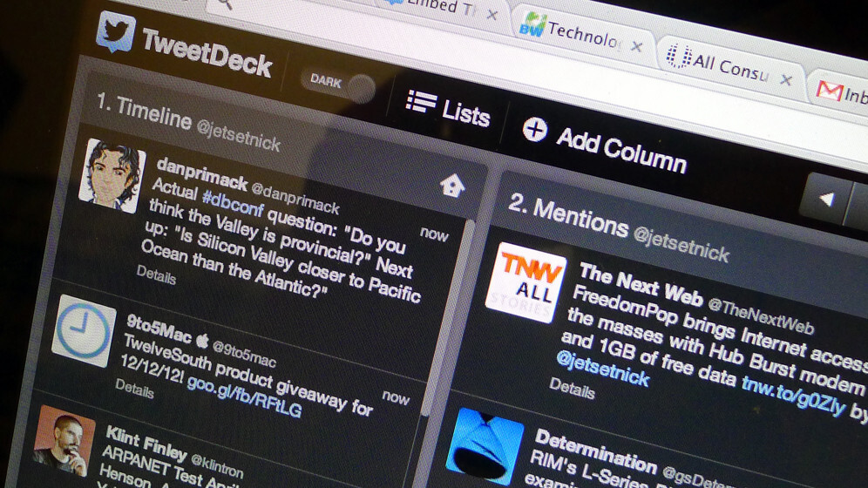Click the Determination blue avatar icon
The width and height of the screenshot is (868, 488).
click(x=485, y=445)
